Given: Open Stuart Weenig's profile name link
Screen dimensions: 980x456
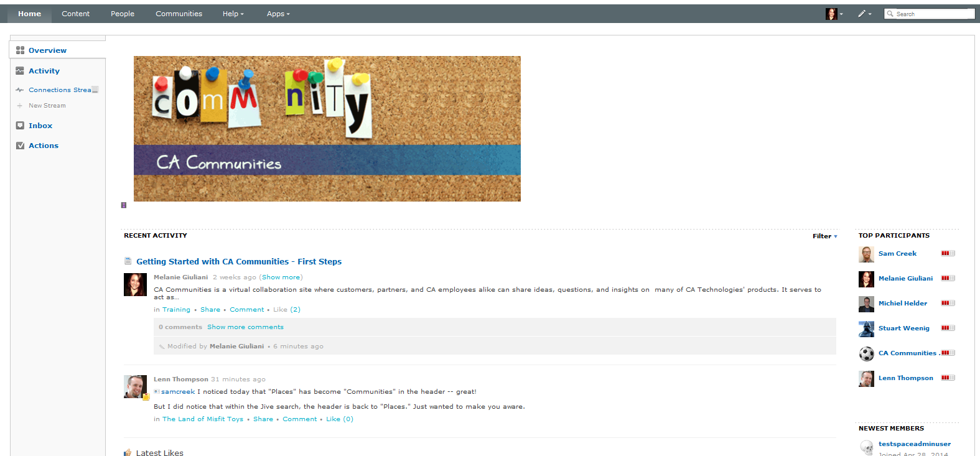Looking at the screenshot, I should point(903,328).
